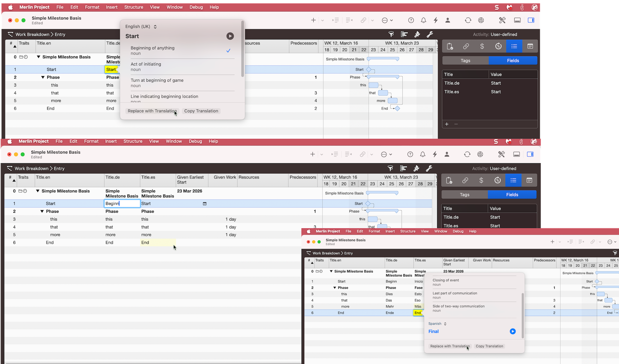Open the clipboard inspector icon in top window
Viewport: 619px width, 364px height.
click(450, 46)
